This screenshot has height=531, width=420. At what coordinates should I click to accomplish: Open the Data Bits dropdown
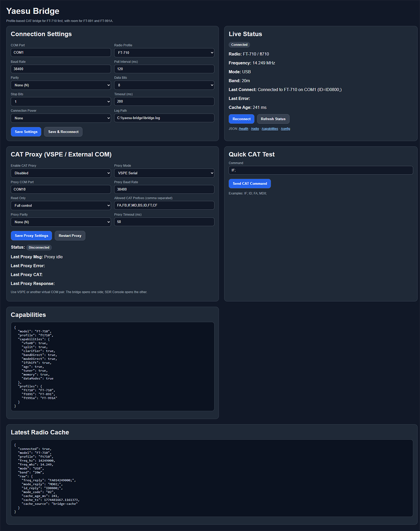pyautogui.click(x=164, y=85)
